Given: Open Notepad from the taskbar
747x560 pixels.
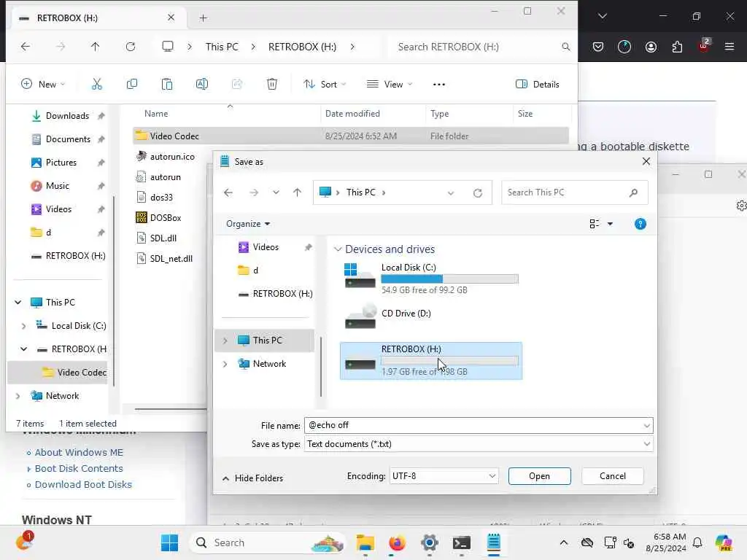Looking at the screenshot, I should tap(494, 542).
